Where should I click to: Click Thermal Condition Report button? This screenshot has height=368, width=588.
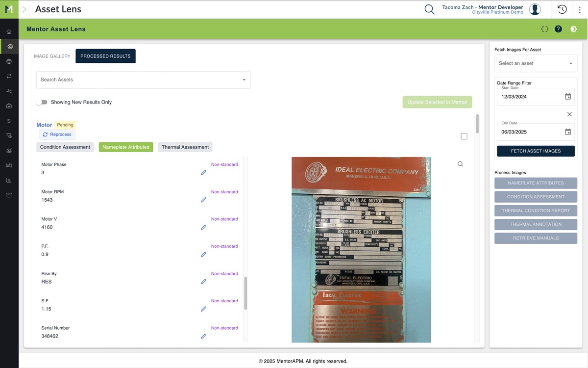[536, 210]
